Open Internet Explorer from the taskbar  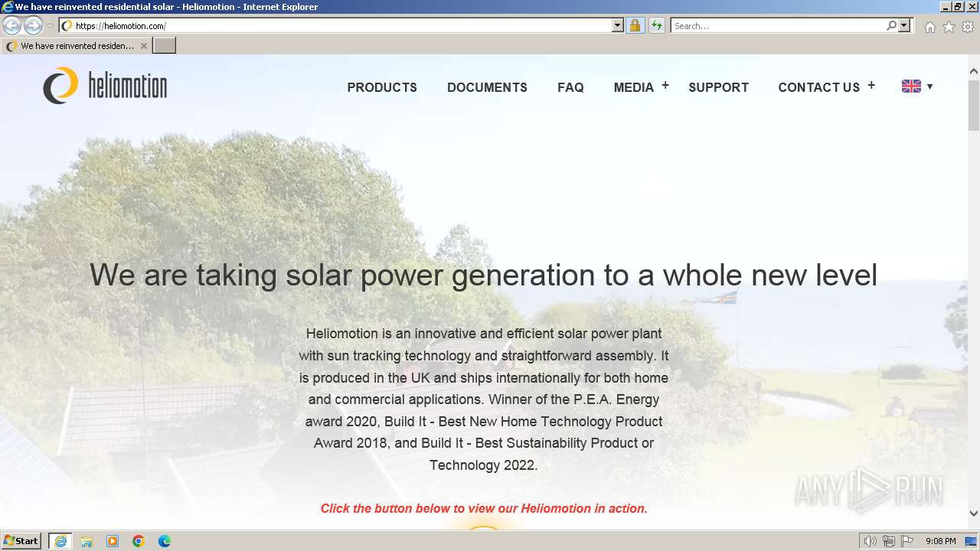(60, 541)
